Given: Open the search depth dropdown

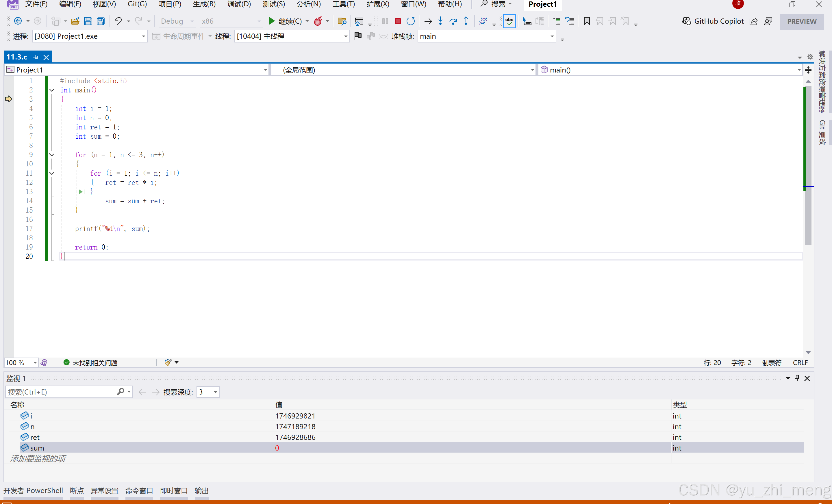Looking at the screenshot, I should click(215, 392).
